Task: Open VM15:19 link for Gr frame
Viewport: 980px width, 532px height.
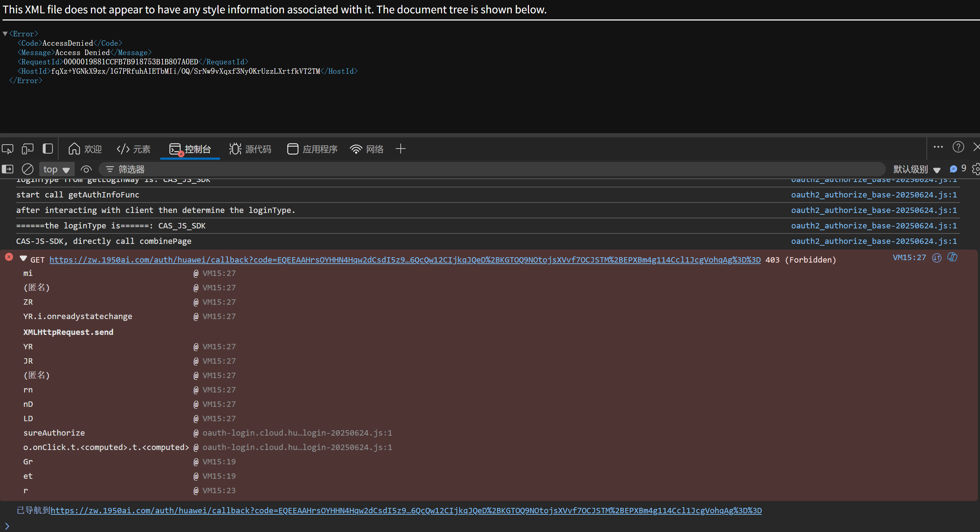Action: (x=219, y=461)
